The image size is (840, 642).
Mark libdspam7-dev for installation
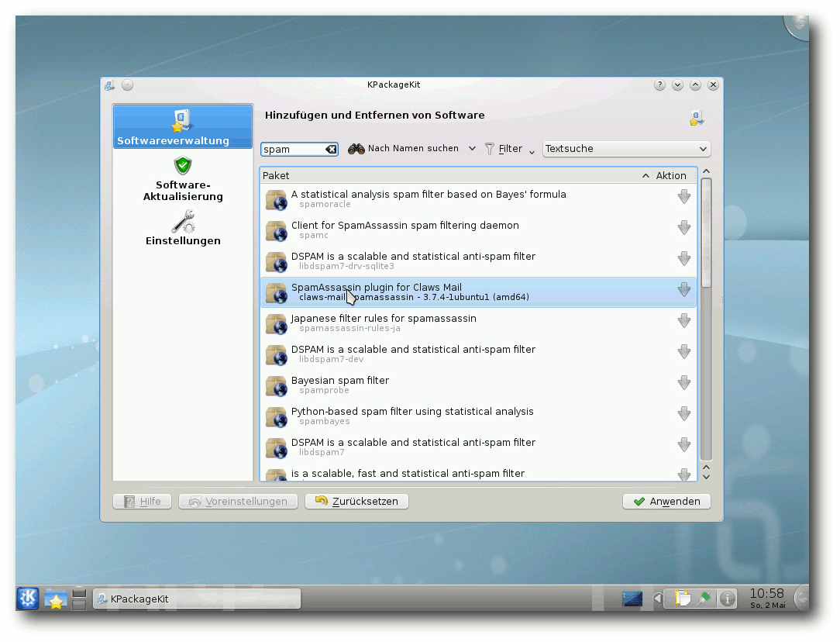[x=683, y=351]
